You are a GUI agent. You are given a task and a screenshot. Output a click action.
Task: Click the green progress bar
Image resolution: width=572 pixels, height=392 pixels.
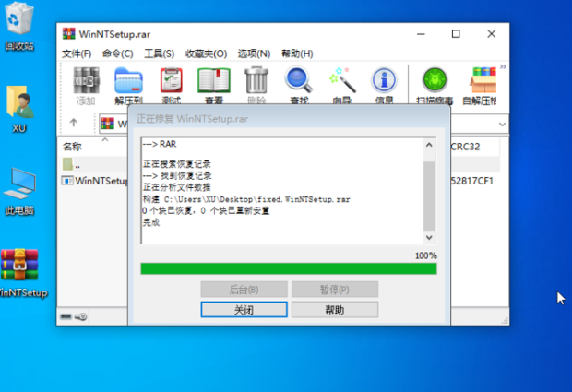point(289,268)
